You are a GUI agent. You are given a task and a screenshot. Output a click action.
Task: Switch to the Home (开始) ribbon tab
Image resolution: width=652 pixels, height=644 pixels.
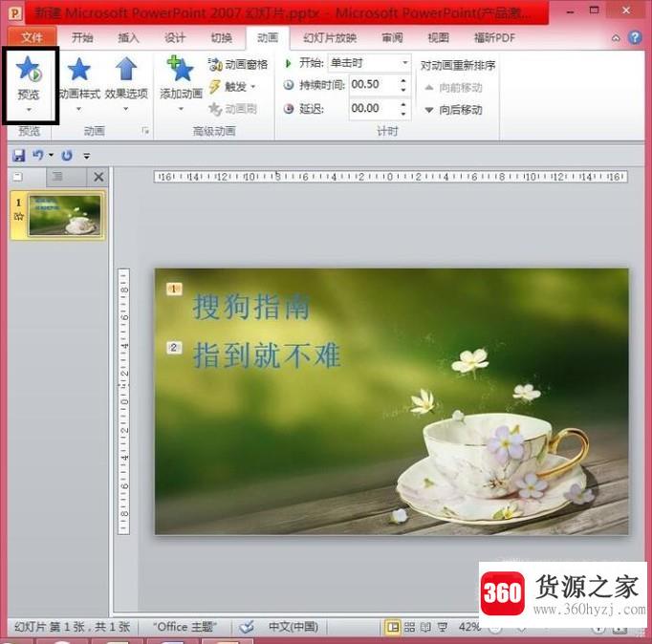[82, 38]
